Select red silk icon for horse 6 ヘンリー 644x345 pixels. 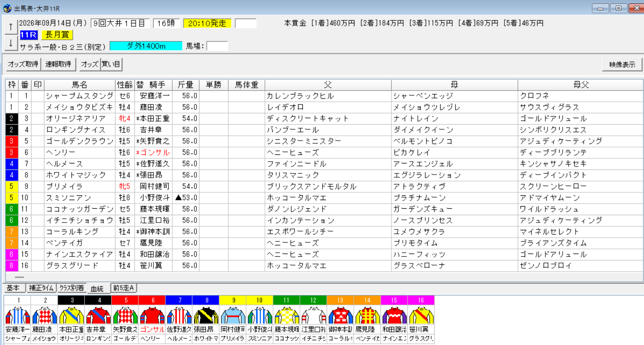point(152,315)
